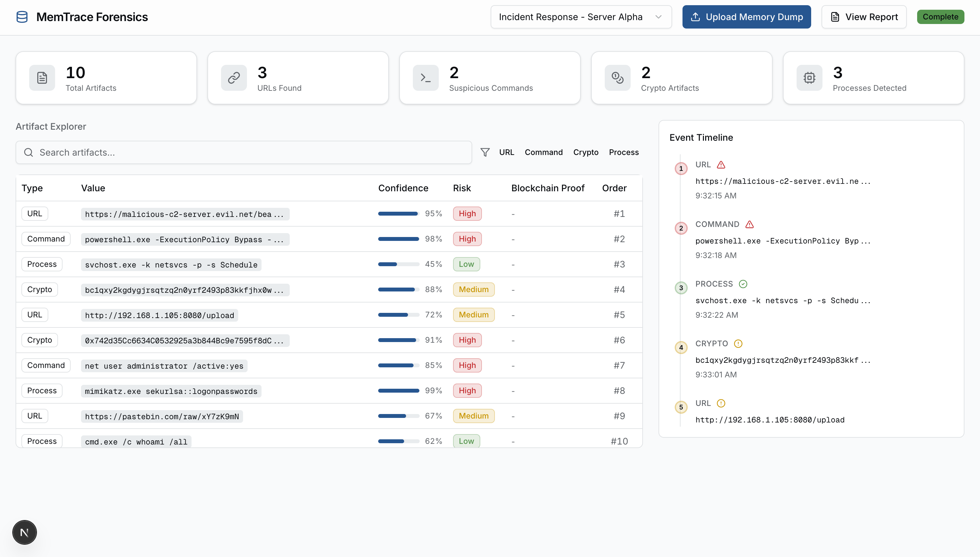980x557 pixels.
Task: Click the mimikatz.exe row confidence bar
Action: [x=398, y=391]
